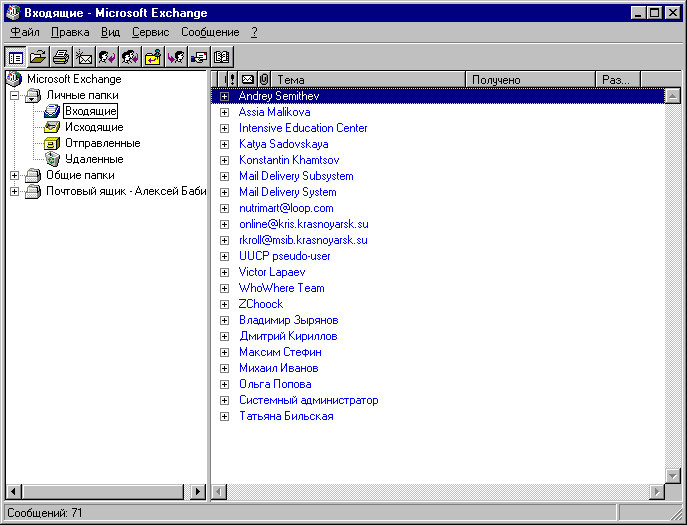Click the reply to sender icon
This screenshot has width=687, height=525.
[x=107, y=57]
